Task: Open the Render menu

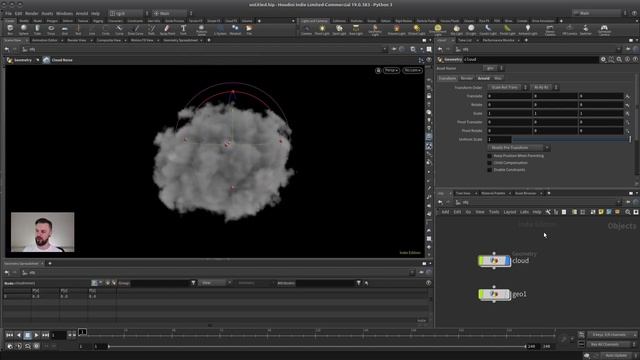Action: tap(31, 13)
